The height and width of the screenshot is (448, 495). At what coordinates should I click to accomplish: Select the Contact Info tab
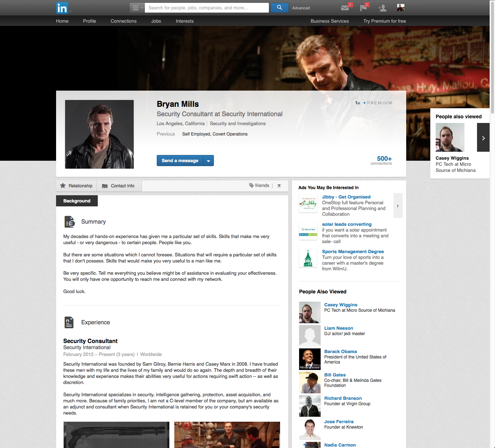point(119,186)
